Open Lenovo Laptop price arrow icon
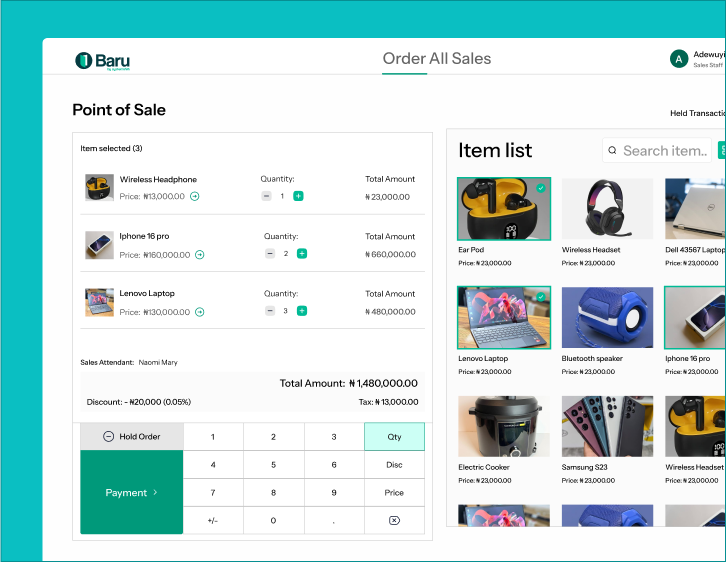Screen dimensions: 726x562 (200, 312)
